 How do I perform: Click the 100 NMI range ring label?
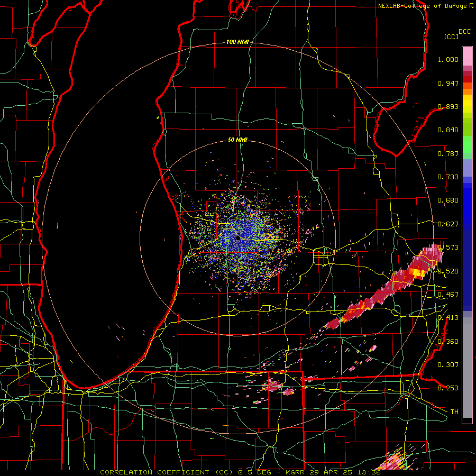pos(237,42)
